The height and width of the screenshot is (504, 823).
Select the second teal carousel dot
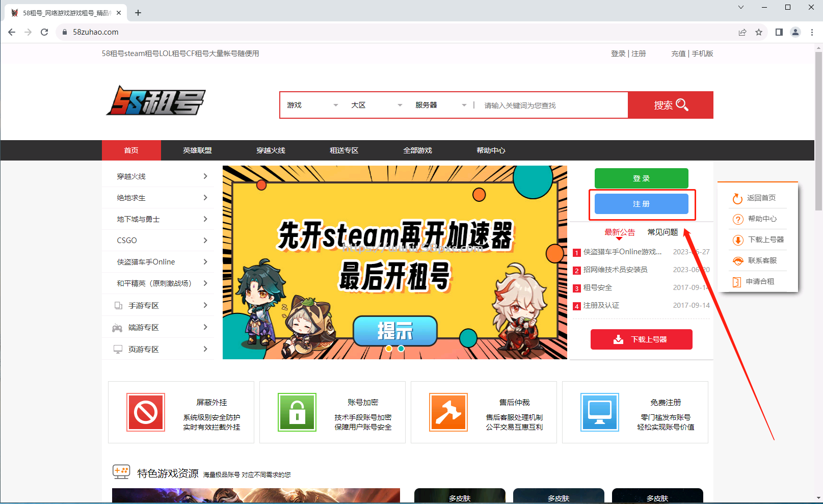click(x=401, y=349)
